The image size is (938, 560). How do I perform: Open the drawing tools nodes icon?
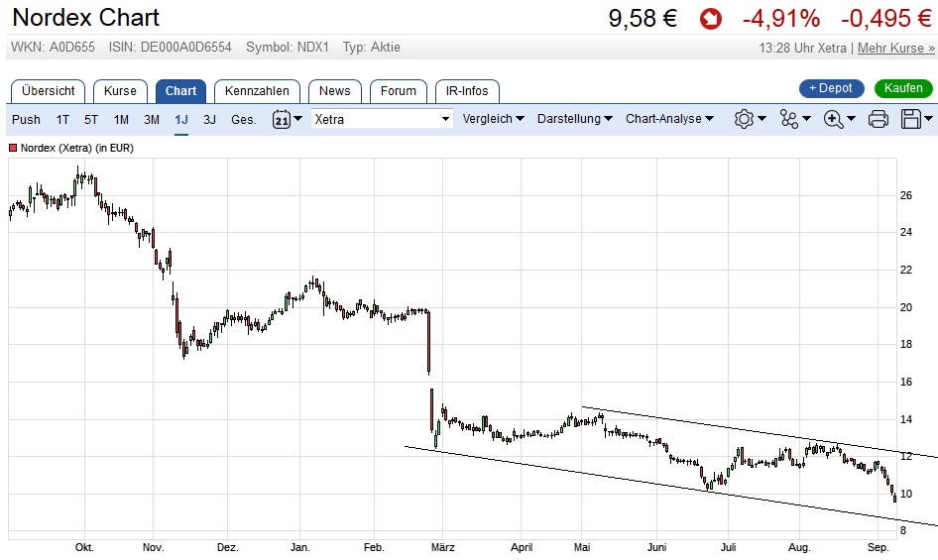tap(789, 119)
